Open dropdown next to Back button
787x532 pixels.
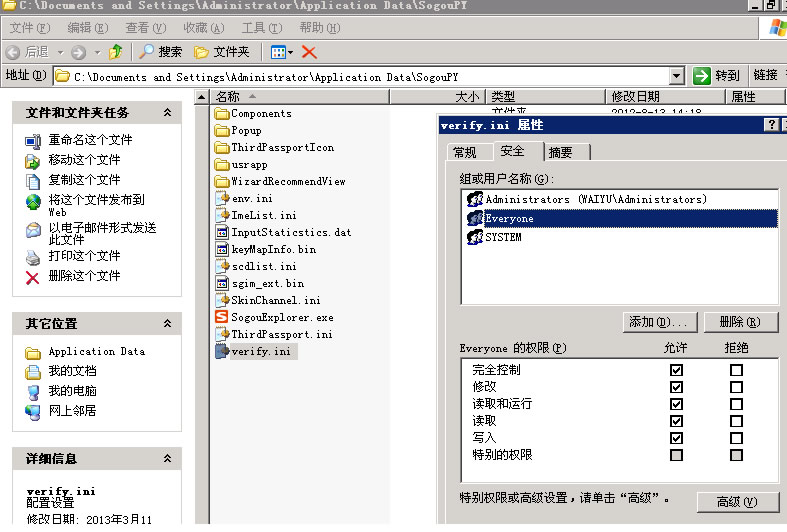tap(60, 52)
